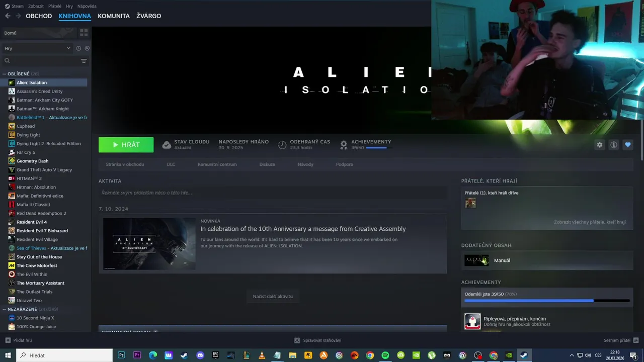644x362 pixels.
Task: Click The Crew Motorfest icon
Action: tap(12, 265)
